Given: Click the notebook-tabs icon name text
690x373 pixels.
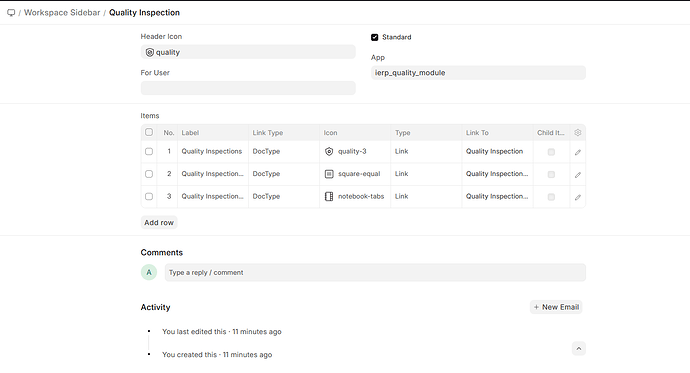Looking at the screenshot, I should pos(361,196).
